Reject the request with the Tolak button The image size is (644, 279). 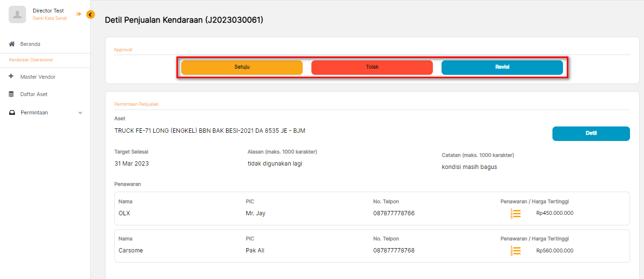(372, 67)
